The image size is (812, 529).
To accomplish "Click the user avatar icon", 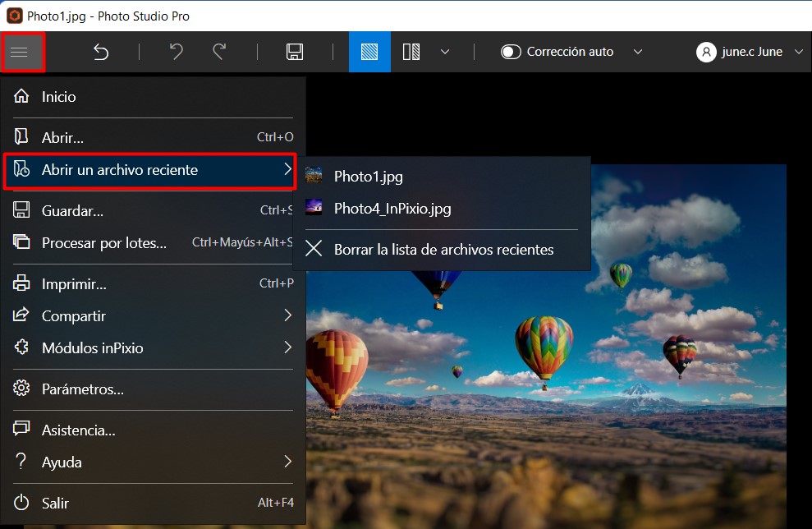I will click(706, 52).
